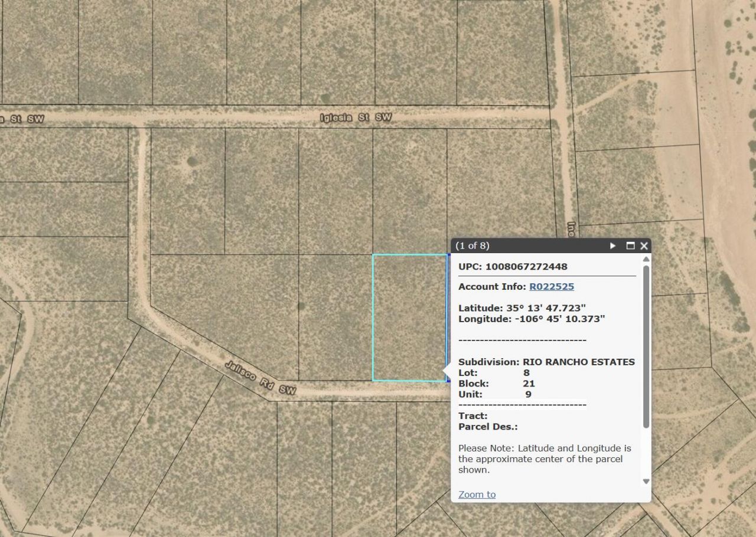The width and height of the screenshot is (756, 537).
Task: Click the popup title '(1 of 8)'
Action: (x=472, y=246)
